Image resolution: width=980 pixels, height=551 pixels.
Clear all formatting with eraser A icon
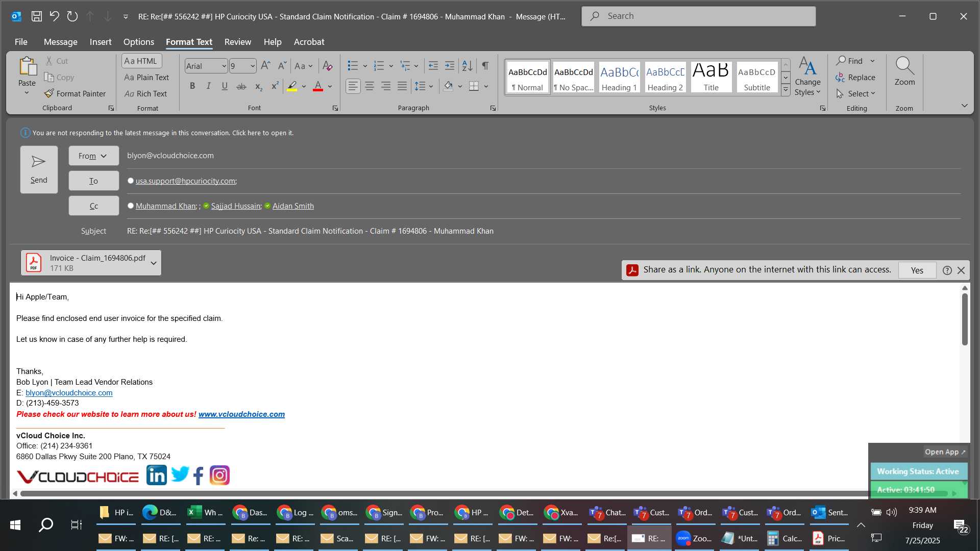coord(328,66)
